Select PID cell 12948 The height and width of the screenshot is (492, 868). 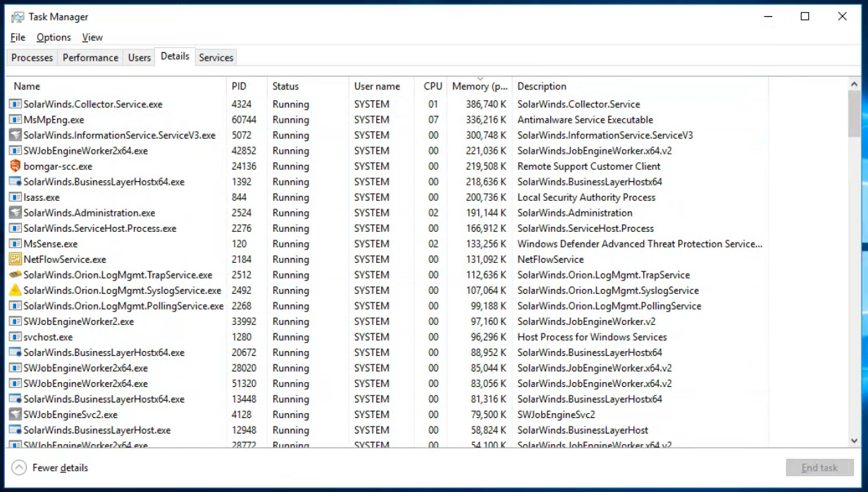point(244,430)
